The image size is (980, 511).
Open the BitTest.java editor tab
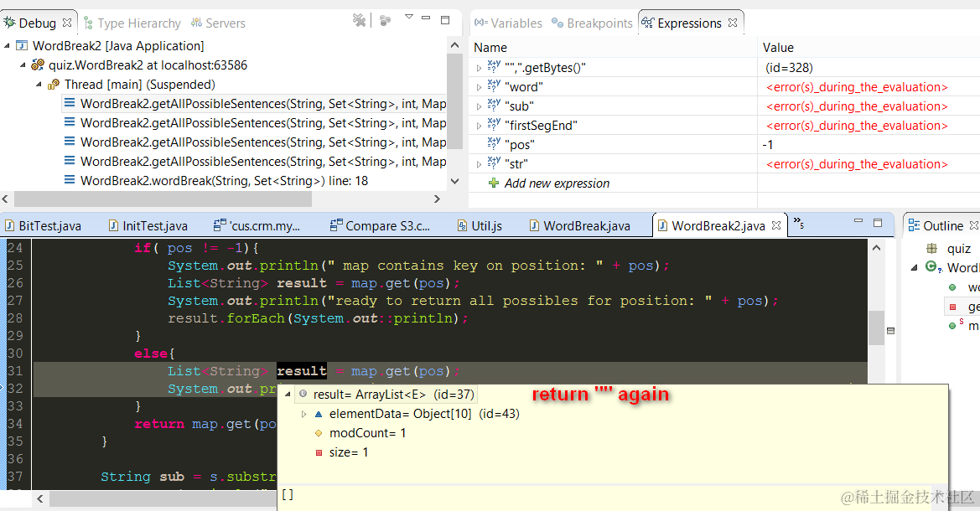coord(44,225)
